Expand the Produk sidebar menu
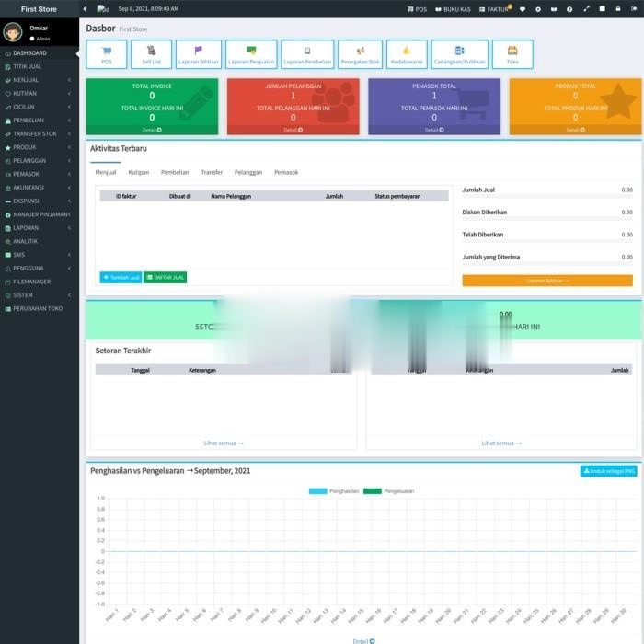The image size is (644, 644). pyautogui.click(x=39, y=147)
